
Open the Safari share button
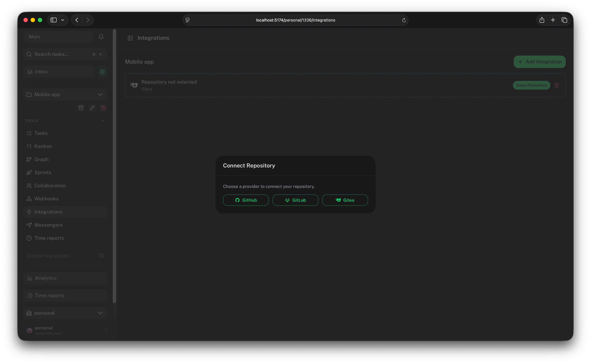coord(542,20)
